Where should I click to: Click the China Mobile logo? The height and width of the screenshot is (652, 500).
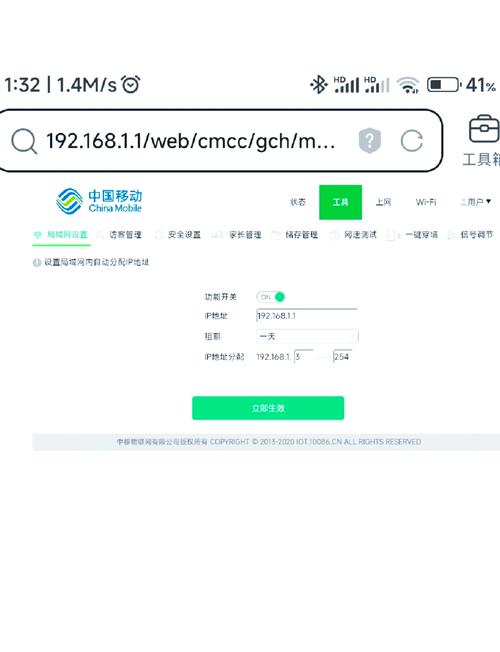(x=99, y=201)
